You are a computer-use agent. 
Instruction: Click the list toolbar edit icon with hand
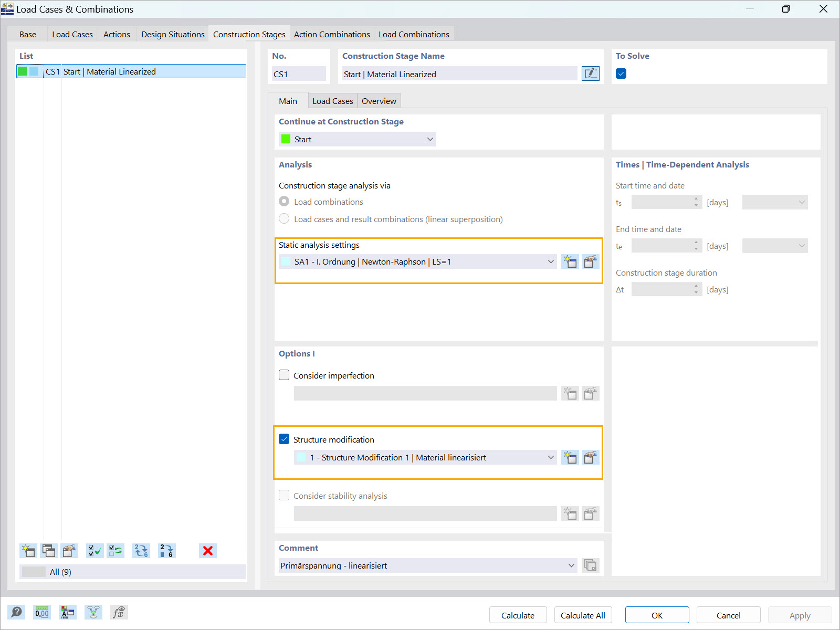pyautogui.click(x=69, y=551)
